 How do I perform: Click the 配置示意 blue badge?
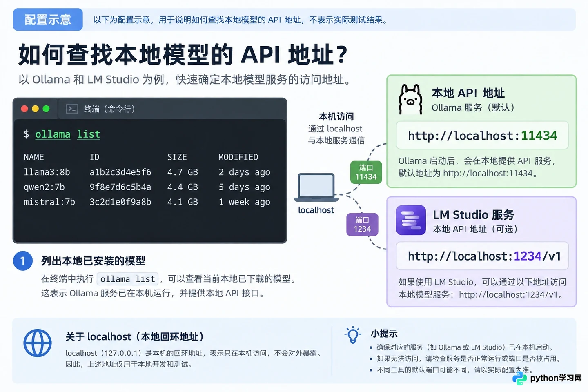click(x=48, y=20)
